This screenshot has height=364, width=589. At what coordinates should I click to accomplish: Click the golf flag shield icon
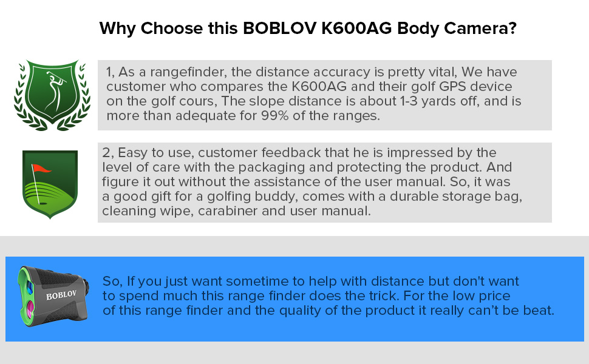[x=50, y=183]
